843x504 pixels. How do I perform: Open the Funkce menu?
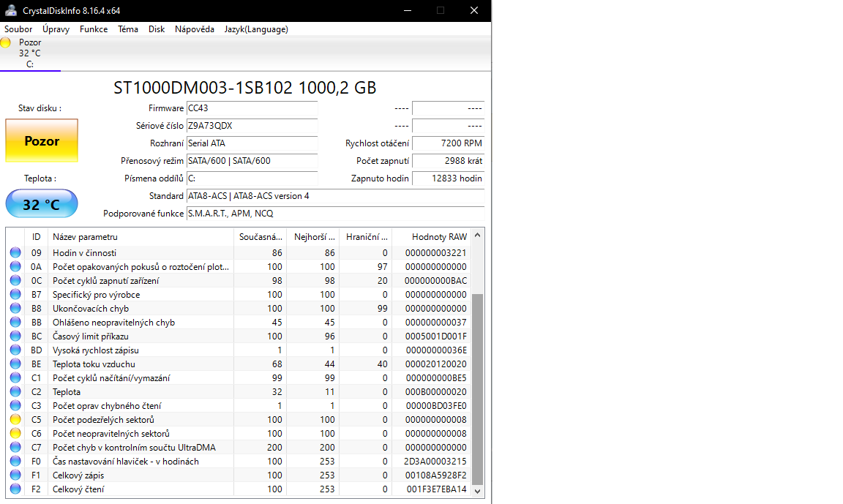(x=94, y=29)
